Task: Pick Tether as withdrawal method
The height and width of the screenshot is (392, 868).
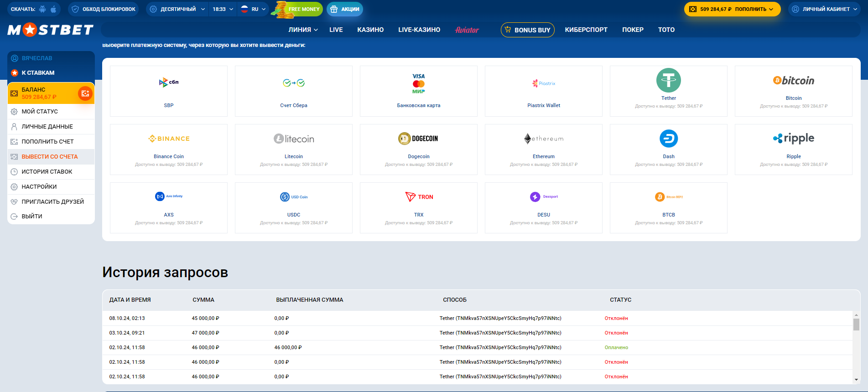Action: (x=669, y=91)
